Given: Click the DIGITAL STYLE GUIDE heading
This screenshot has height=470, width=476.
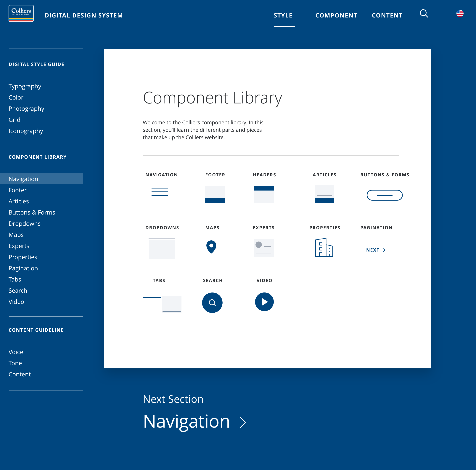Looking at the screenshot, I should pos(36,64).
